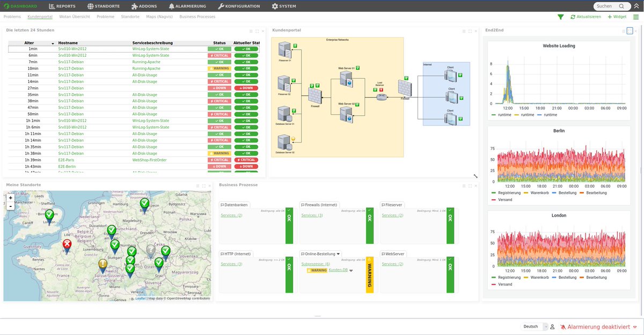Maximize the Meine Standorte widget
644x335 pixels.
pyautogui.click(x=204, y=185)
